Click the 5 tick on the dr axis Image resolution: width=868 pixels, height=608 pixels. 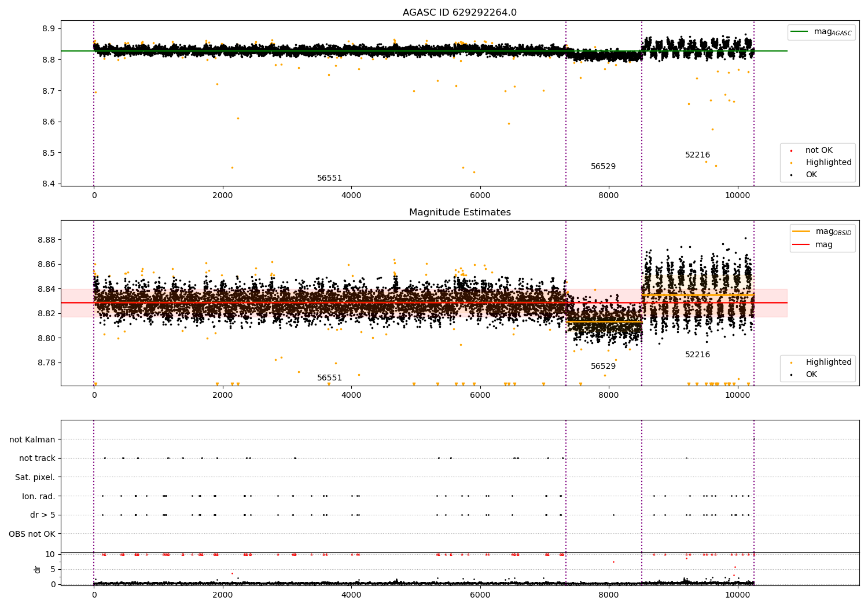click(x=53, y=569)
